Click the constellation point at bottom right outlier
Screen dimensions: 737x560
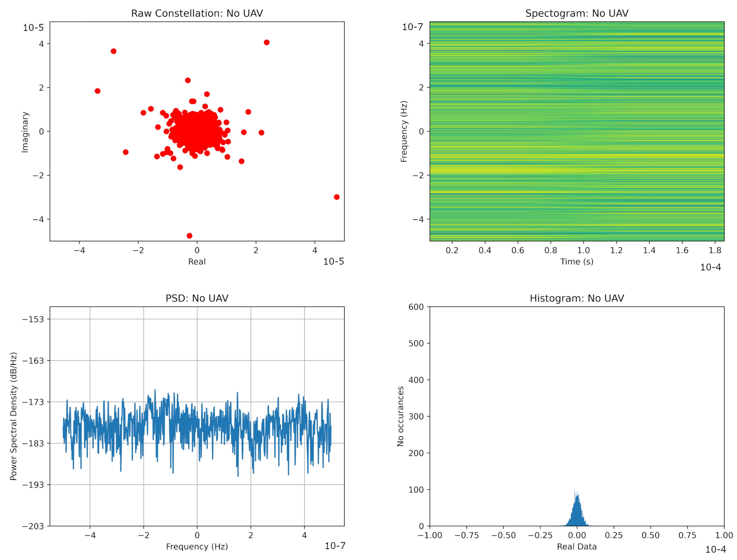337,197
